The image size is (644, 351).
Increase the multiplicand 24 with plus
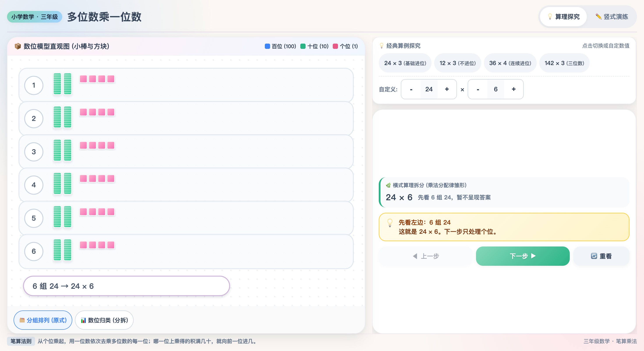[x=447, y=89]
